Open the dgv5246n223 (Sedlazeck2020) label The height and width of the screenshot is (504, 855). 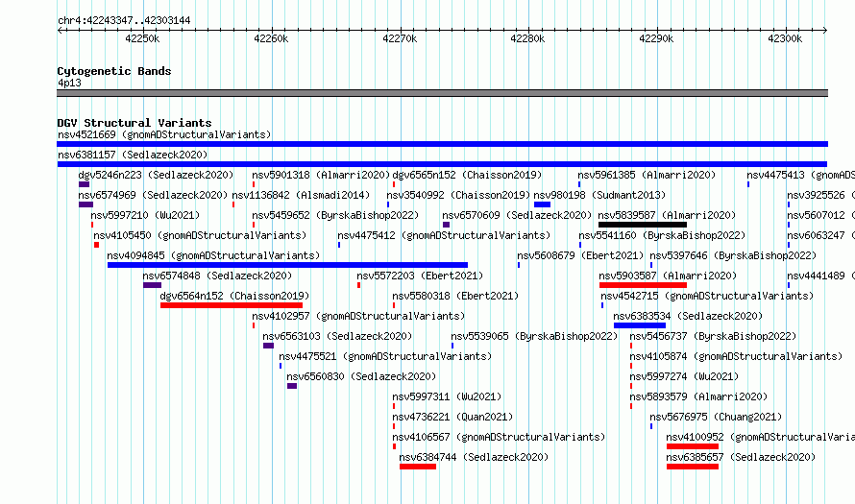tap(156, 175)
